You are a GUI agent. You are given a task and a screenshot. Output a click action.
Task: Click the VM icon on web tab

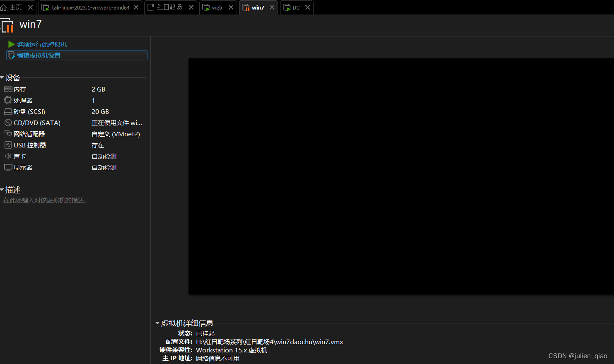click(206, 7)
